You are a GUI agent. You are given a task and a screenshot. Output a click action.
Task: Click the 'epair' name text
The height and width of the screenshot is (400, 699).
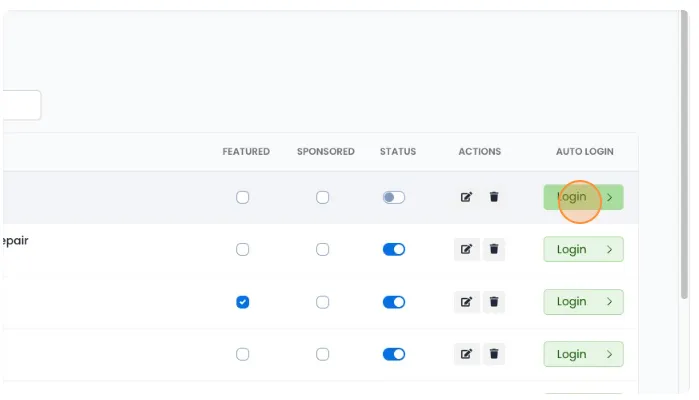coord(15,241)
